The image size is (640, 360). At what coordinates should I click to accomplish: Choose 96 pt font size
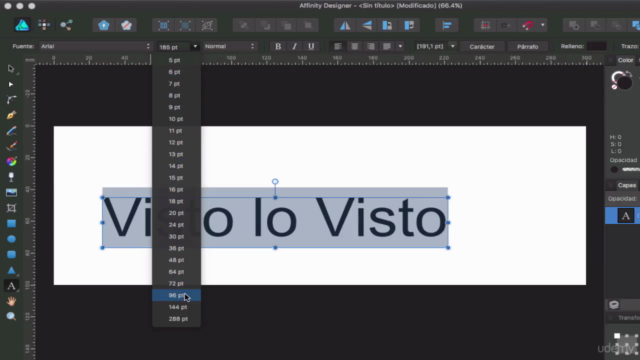click(176, 295)
